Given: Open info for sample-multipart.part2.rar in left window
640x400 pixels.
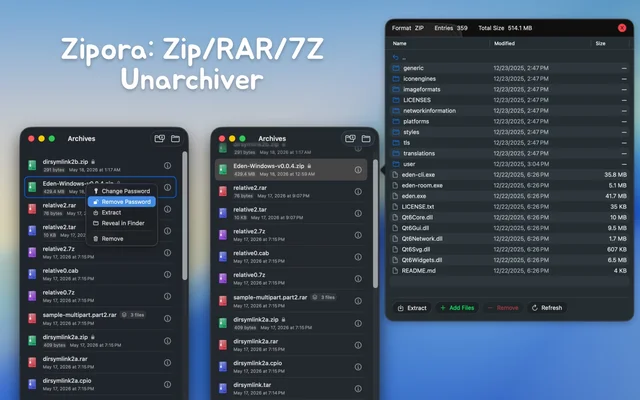Looking at the screenshot, I should (167, 318).
